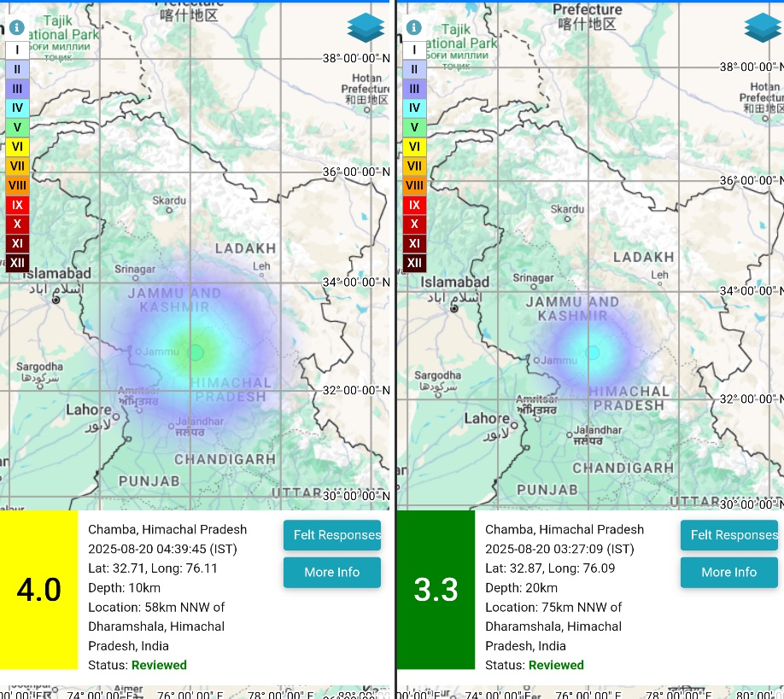
Task: Click the yellow 4.0 magnitude box
Action: 39,590
